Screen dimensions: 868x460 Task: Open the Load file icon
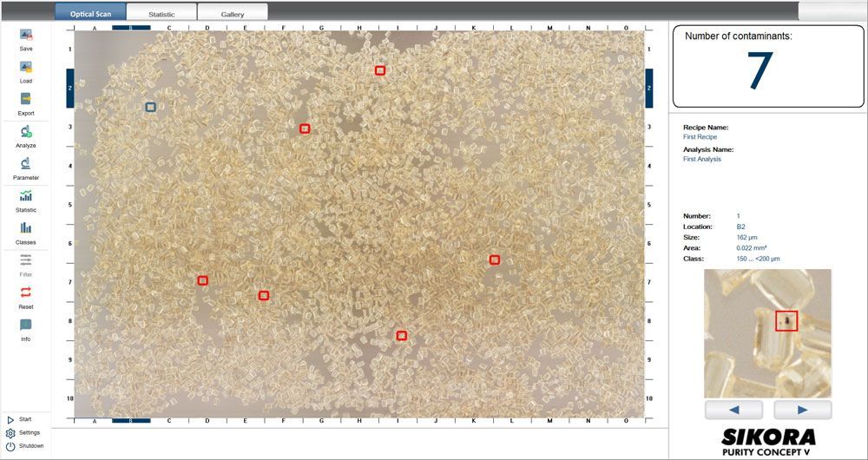click(x=26, y=68)
